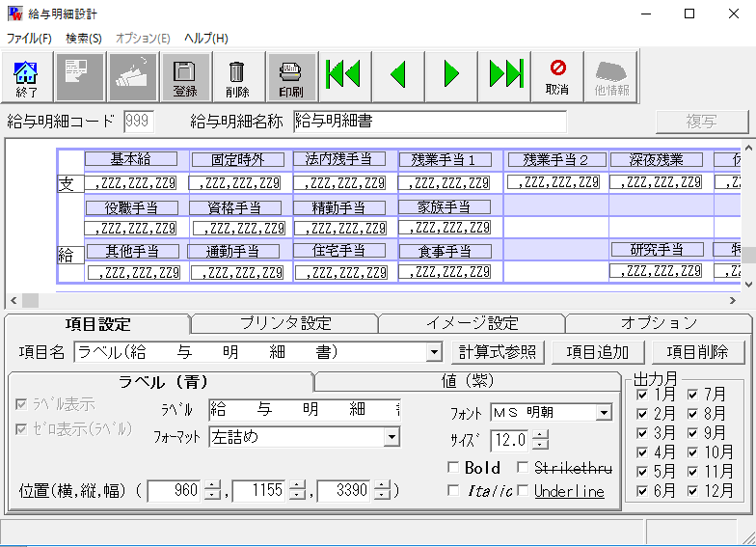This screenshot has width=756, height=547.
Task: Expand the フォーマット dropdown
Action: point(391,437)
